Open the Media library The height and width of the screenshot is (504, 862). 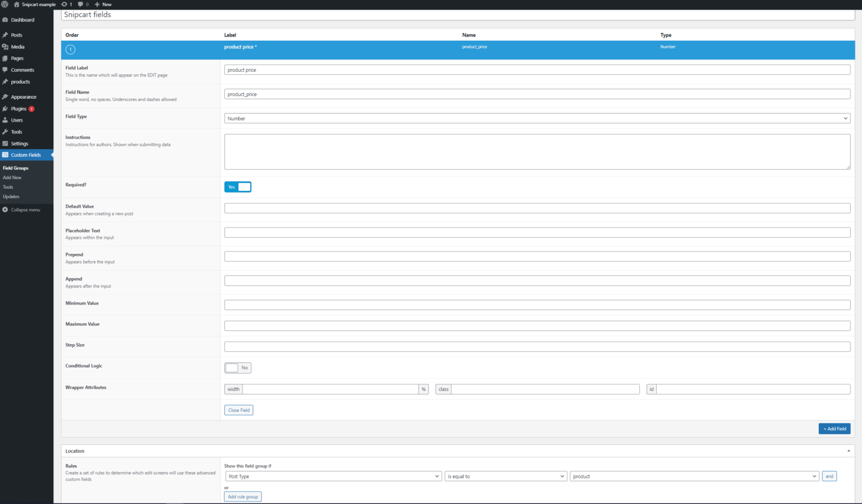18,46
